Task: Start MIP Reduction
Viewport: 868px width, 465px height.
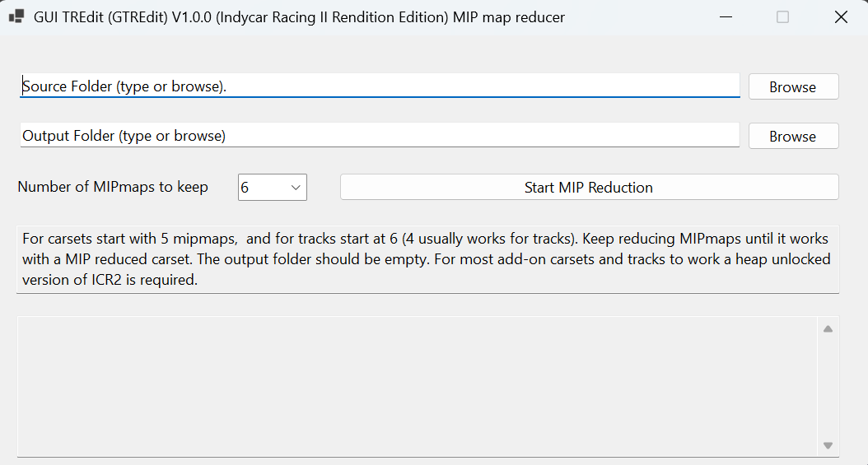Action: 589,188
